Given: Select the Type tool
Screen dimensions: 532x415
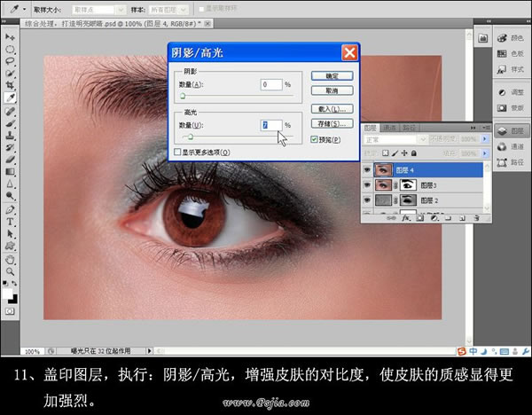Looking at the screenshot, I should (x=10, y=222).
